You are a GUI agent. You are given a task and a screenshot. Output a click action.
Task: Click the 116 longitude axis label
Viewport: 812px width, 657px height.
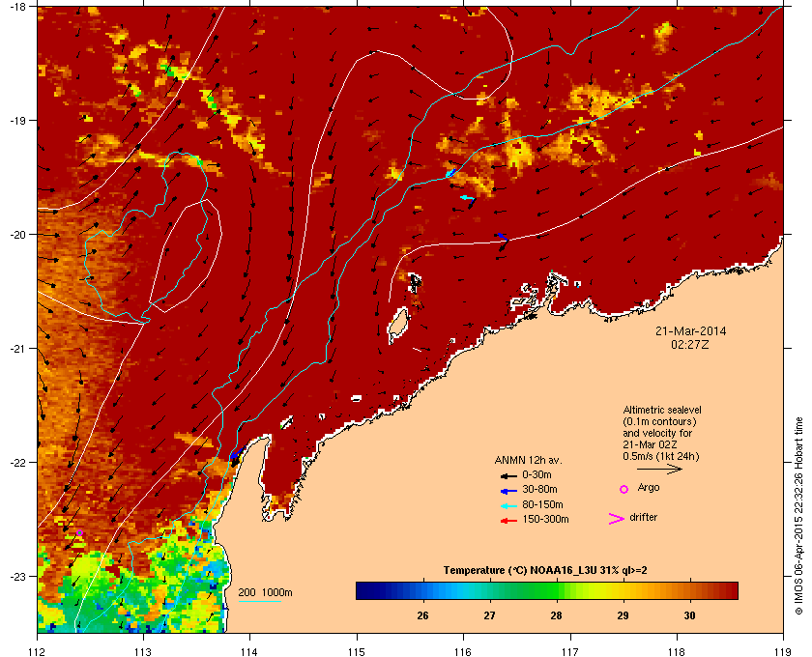click(x=463, y=652)
